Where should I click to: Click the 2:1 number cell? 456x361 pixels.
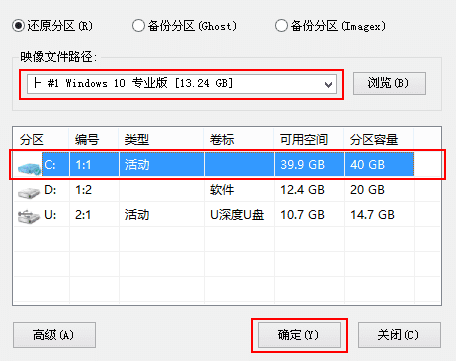point(83,215)
